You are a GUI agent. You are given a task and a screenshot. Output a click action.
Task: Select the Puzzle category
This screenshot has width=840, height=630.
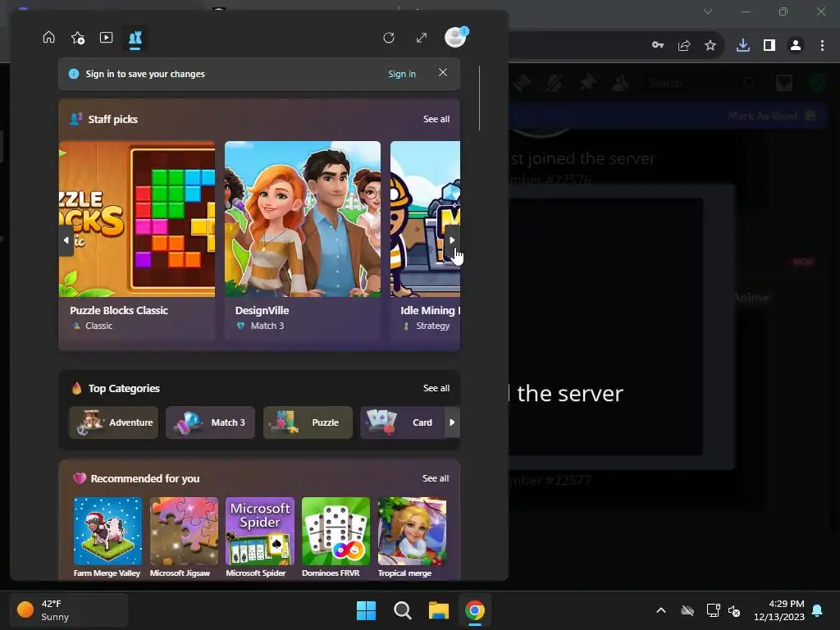pyautogui.click(x=308, y=422)
